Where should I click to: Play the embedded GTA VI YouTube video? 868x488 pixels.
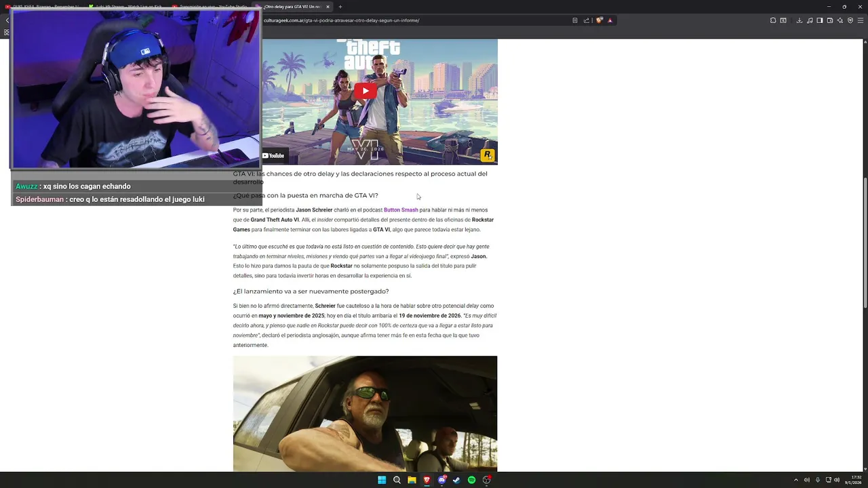click(366, 91)
